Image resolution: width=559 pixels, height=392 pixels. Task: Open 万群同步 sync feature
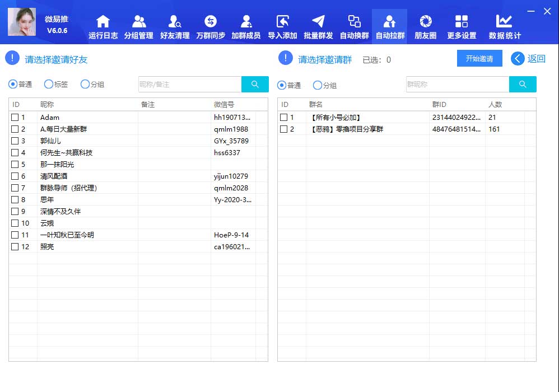[211, 27]
